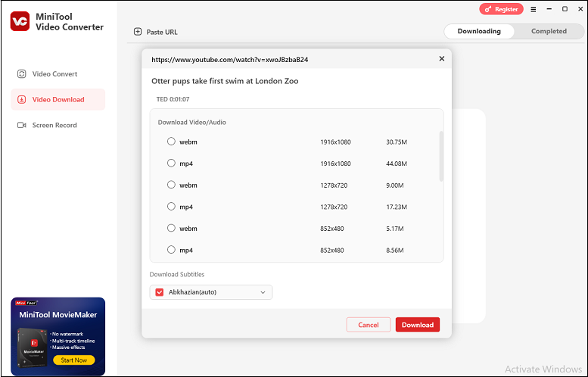
Task: Click the TED 0:01:07 duration text
Action: (173, 99)
